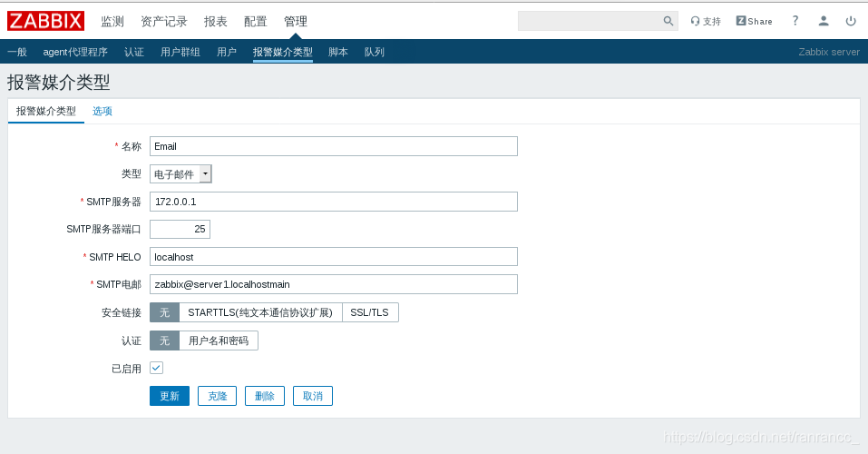The width and height of the screenshot is (868, 454).
Task: Click the Zabbix server label
Action: click(x=829, y=52)
